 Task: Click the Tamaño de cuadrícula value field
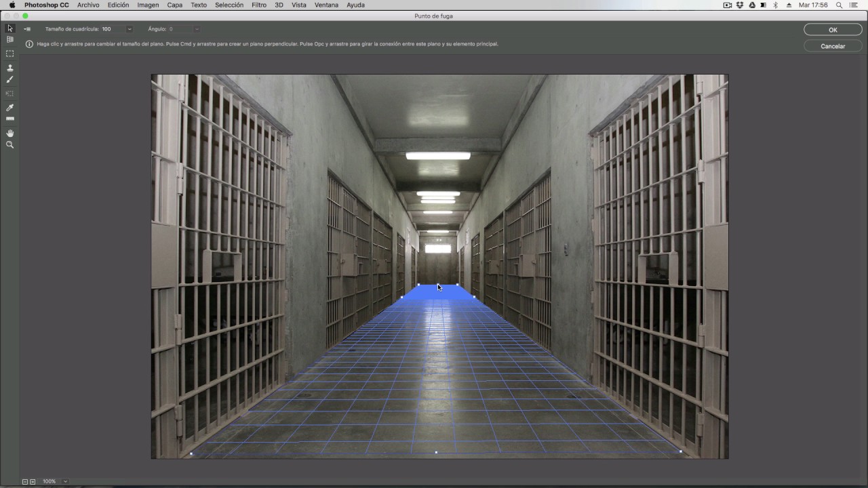[113, 29]
